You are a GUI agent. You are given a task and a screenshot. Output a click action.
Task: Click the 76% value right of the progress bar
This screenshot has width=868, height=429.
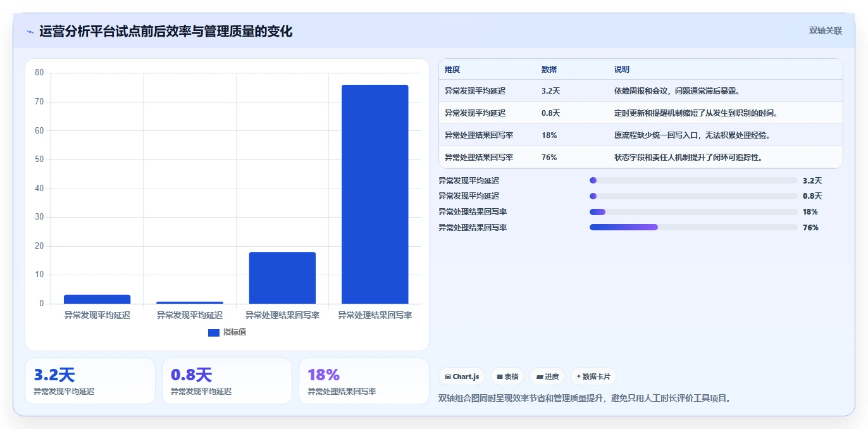point(810,228)
